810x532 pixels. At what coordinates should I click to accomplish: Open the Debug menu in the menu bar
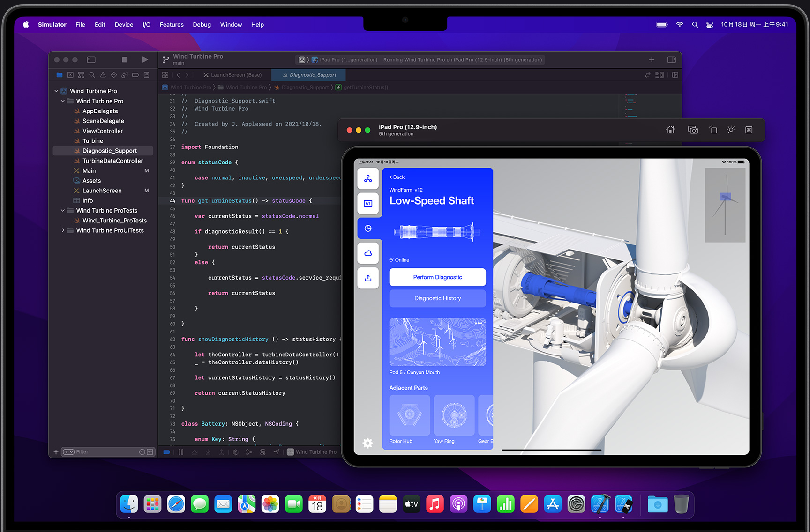(202, 24)
